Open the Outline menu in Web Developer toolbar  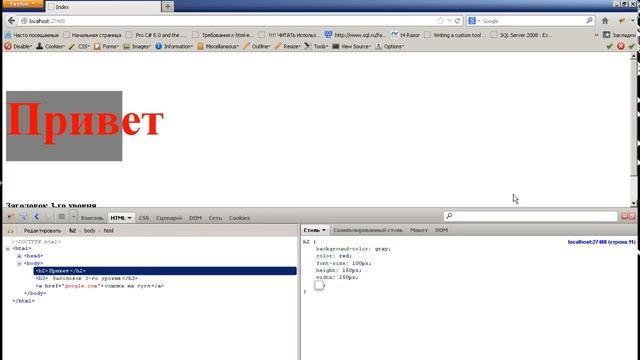click(x=257, y=47)
